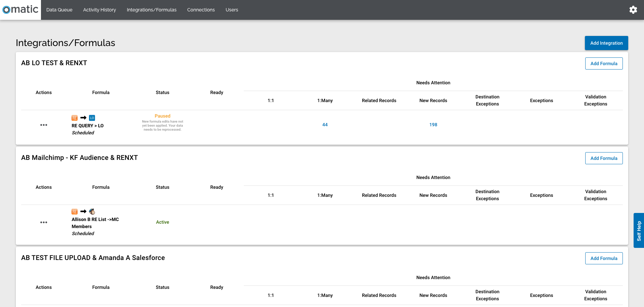
Task: Select the Integrations/Formulas nav item
Action: click(151, 10)
